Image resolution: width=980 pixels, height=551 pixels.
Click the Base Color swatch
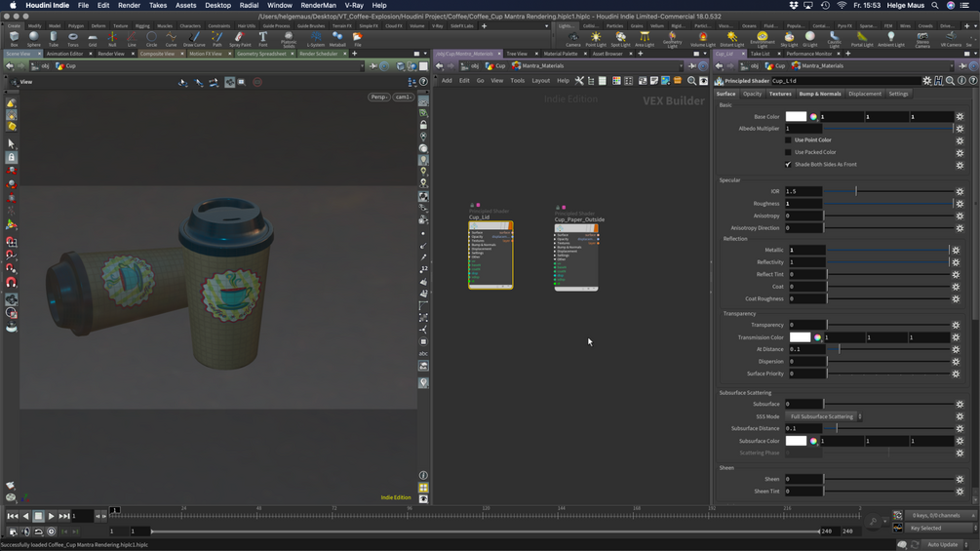click(x=796, y=117)
